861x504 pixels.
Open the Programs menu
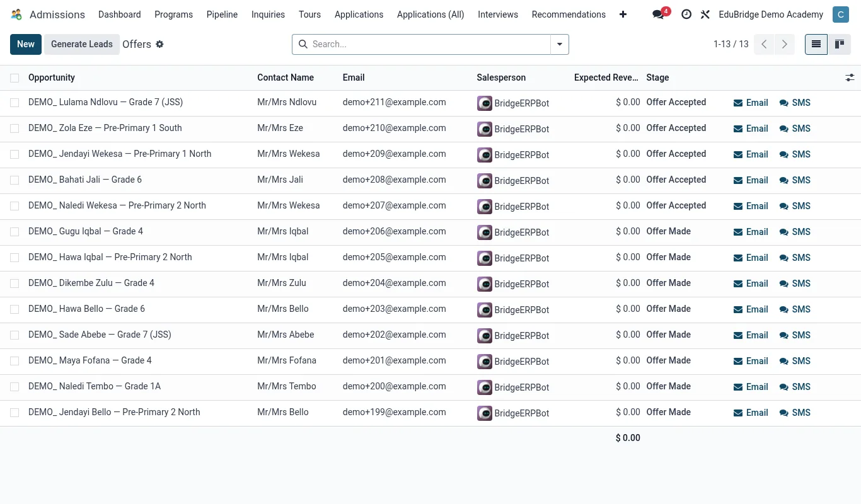174,14
